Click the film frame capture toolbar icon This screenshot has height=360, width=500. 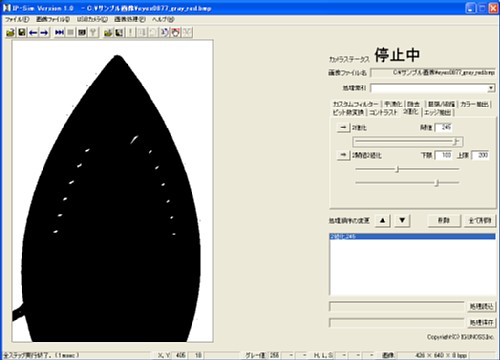pyautogui.click(x=82, y=32)
